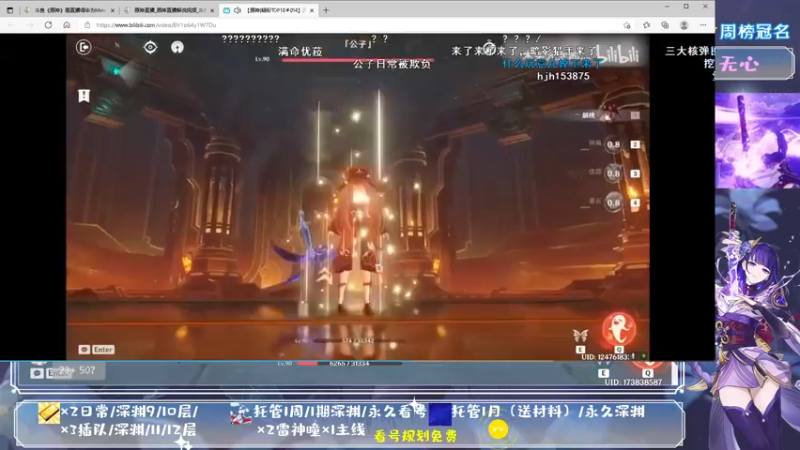Click the site info lock icon
This screenshot has width=800, height=450.
[x=87, y=25]
